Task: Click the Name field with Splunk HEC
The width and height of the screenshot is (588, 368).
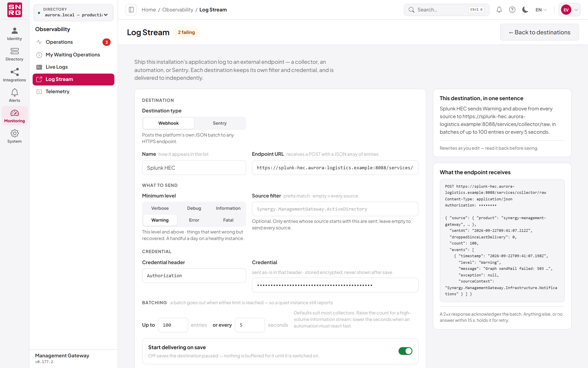Action: [194, 168]
